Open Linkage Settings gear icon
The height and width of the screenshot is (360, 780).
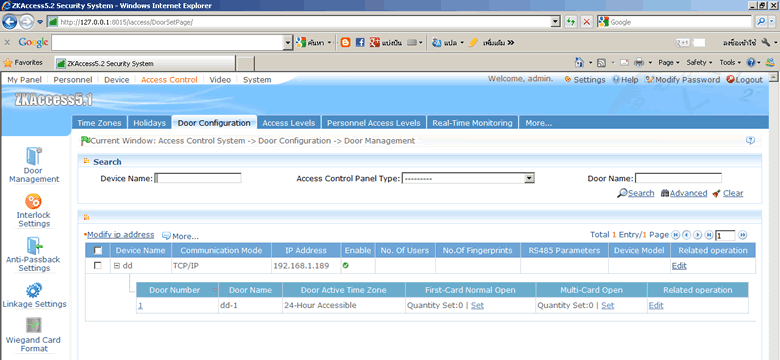tap(34, 290)
